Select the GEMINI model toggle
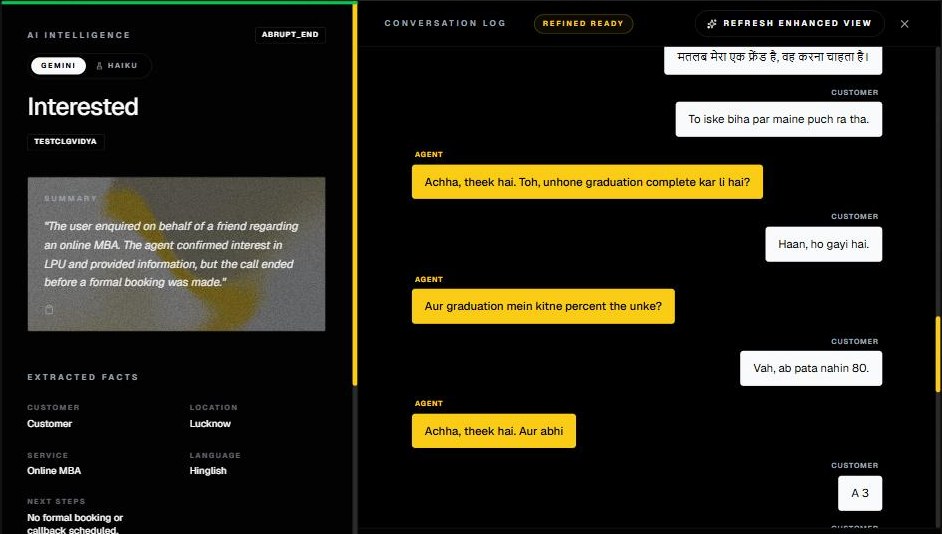This screenshot has height=534, width=942. coord(58,65)
